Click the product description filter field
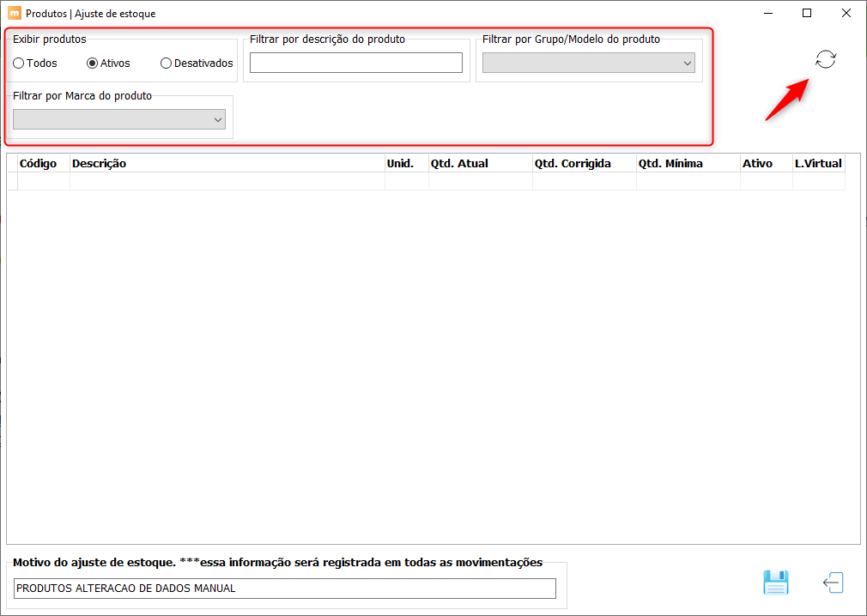This screenshot has height=616, width=867. point(356,63)
